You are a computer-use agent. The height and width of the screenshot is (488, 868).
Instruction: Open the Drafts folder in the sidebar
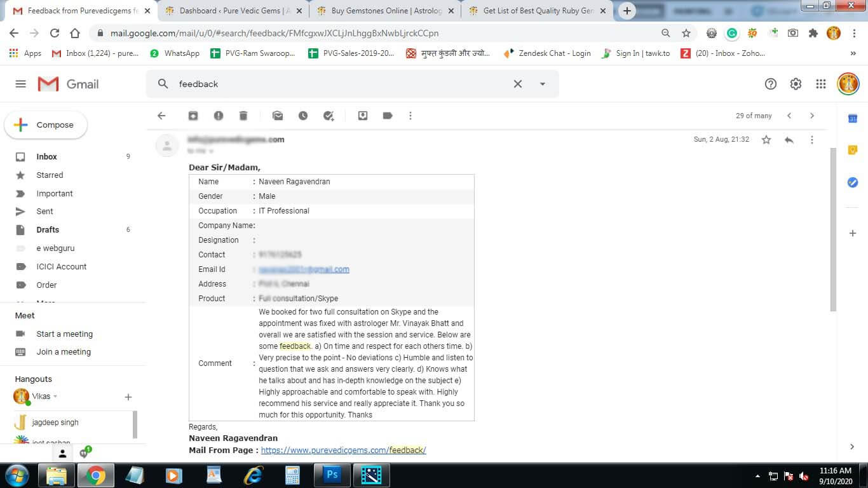(48, 229)
